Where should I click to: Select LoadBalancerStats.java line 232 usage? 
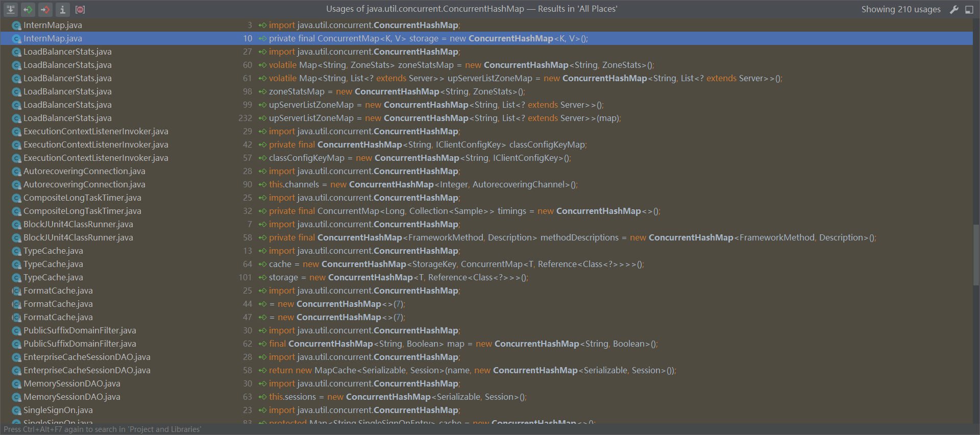[x=486, y=118]
